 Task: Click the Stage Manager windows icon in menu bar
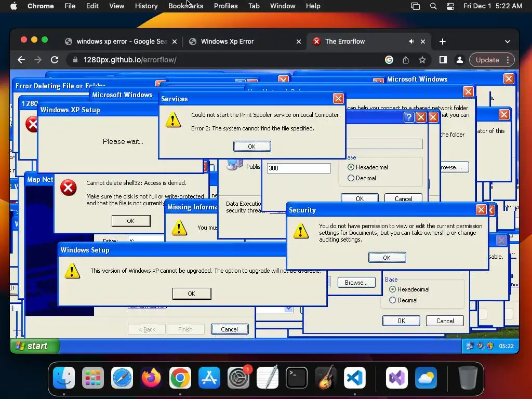[x=415, y=6]
